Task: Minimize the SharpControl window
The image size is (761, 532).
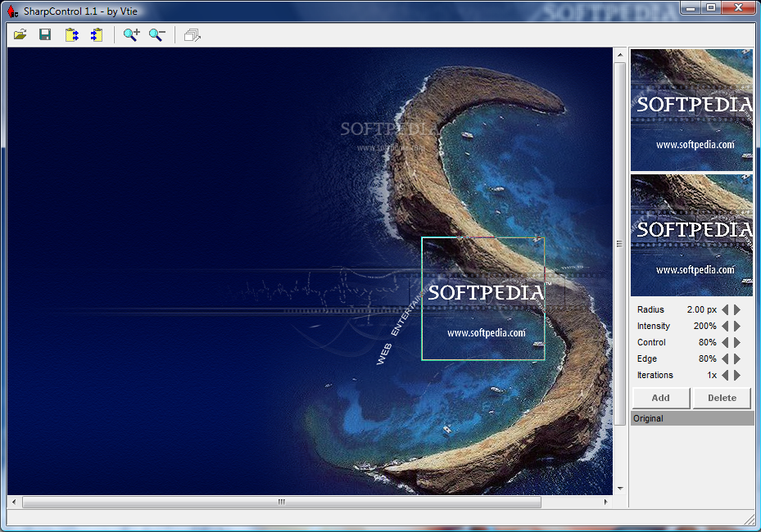Action: [x=691, y=7]
